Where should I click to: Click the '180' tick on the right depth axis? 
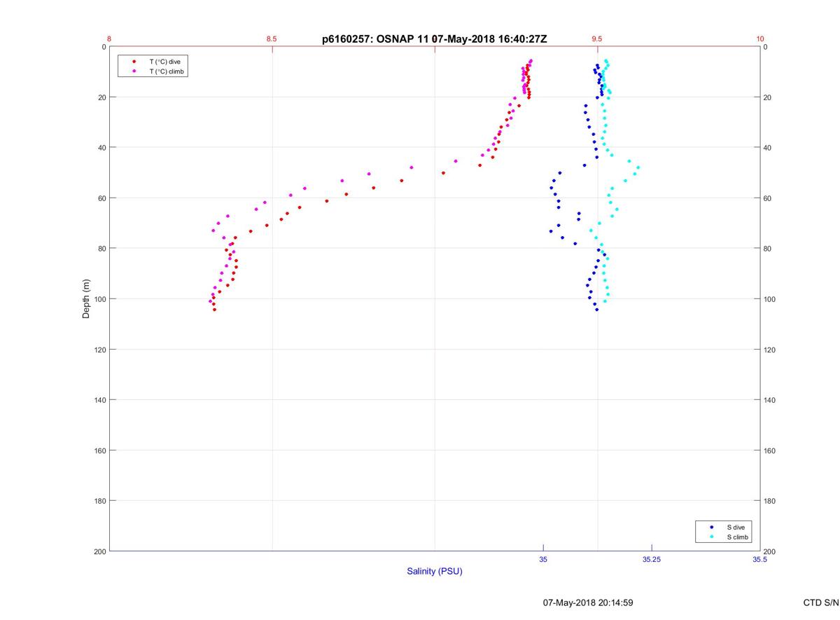coord(770,501)
